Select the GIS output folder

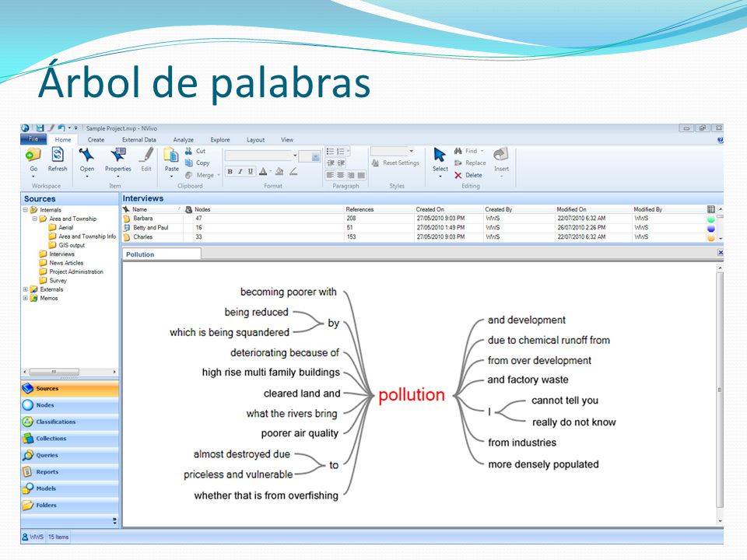67,245
